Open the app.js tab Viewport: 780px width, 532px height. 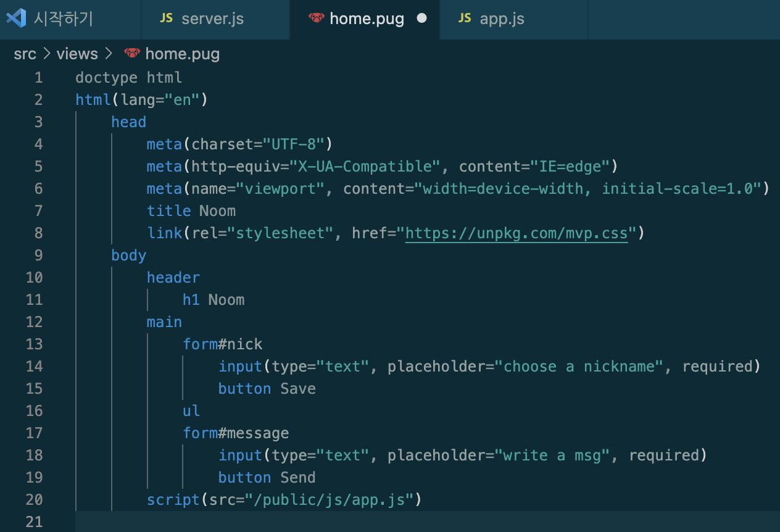tap(514, 19)
